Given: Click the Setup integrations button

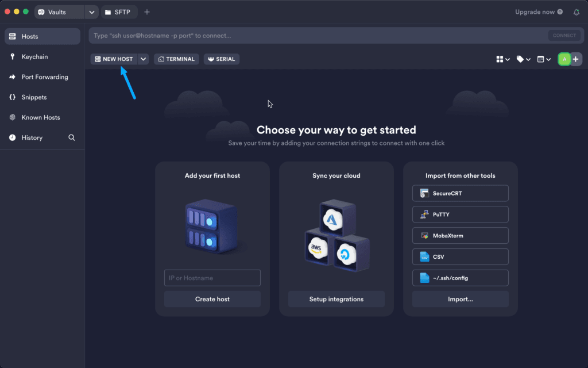Looking at the screenshot, I should coord(336,299).
